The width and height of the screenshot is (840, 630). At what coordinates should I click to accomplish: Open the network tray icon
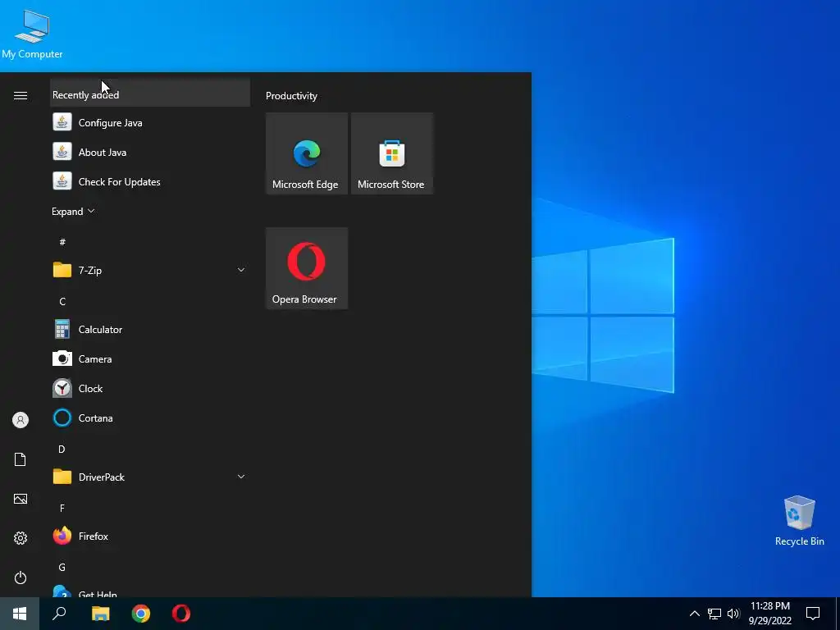click(714, 614)
